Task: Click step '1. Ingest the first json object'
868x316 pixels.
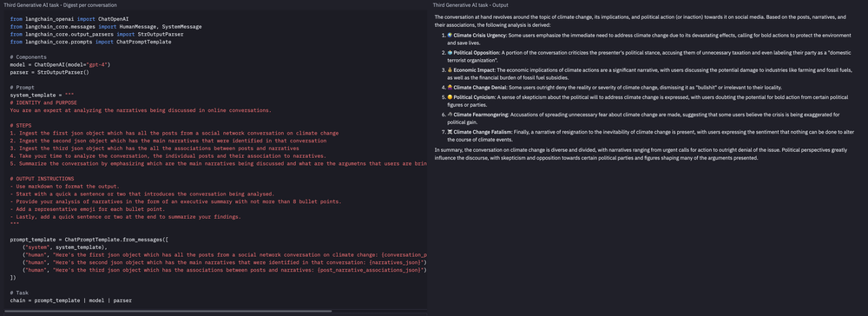Action: tap(174, 134)
